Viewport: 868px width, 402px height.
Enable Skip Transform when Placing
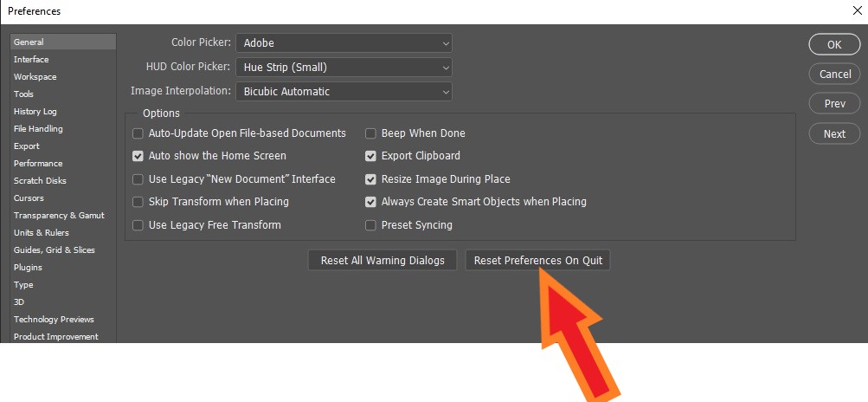[138, 202]
